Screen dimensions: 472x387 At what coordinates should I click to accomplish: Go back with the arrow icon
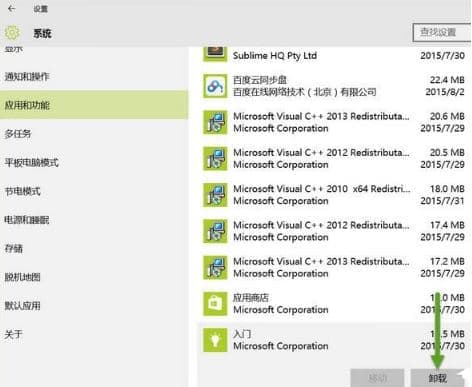[11, 9]
